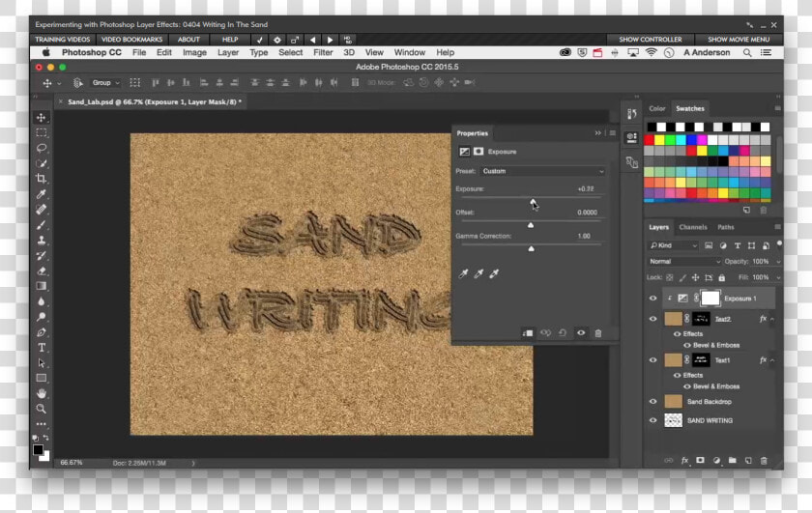The height and width of the screenshot is (513, 812).
Task: Click the set white point eyedropper
Action: coord(495,273)
